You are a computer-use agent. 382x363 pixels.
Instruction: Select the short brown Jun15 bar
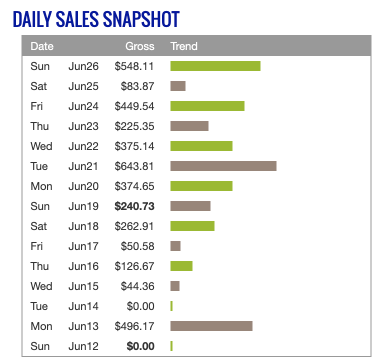175,286
